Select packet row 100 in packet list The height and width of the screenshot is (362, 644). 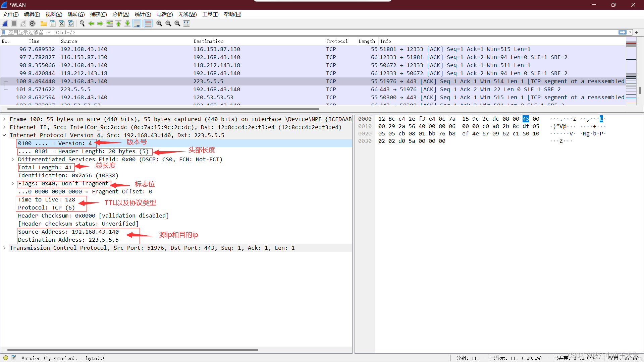pyautogui.click(x=177, y=81)
